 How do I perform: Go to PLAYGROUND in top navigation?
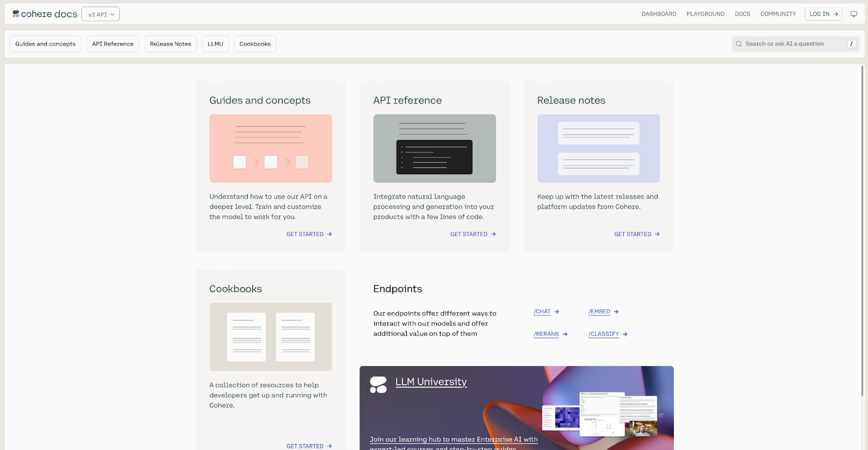705,14
